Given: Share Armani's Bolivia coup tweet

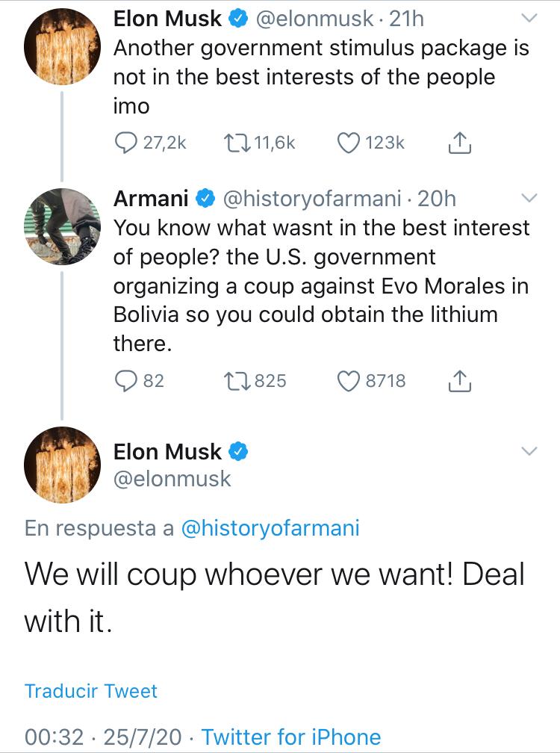Looking at the screenshot, I should (x=460, y=381).
